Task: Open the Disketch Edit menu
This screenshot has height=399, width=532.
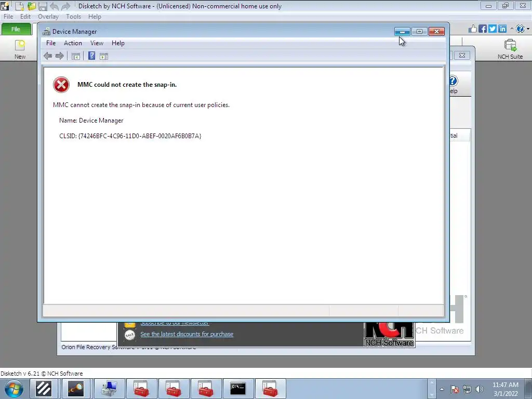Action: point(25,16)
